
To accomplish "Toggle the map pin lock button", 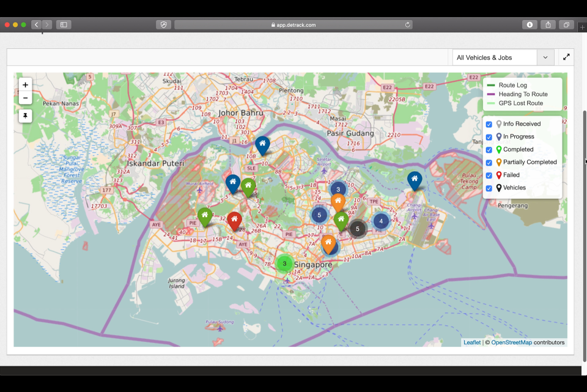I will tap(25, 116).
